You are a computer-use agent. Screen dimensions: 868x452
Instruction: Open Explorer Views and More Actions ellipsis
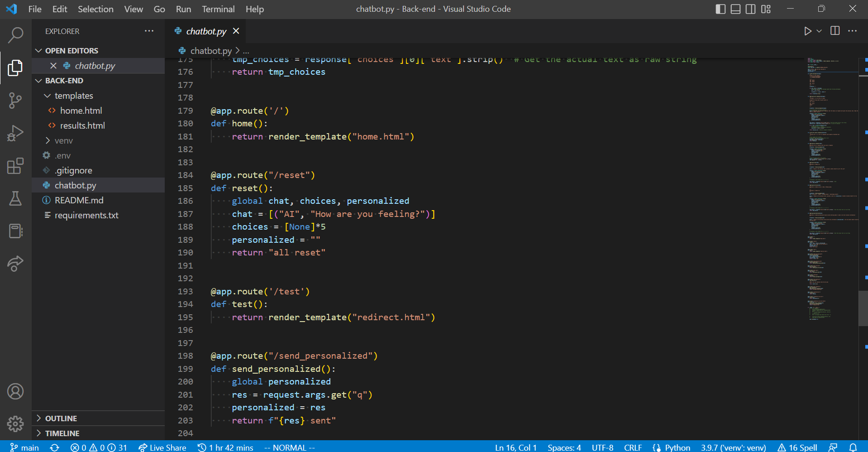(149, 31)
